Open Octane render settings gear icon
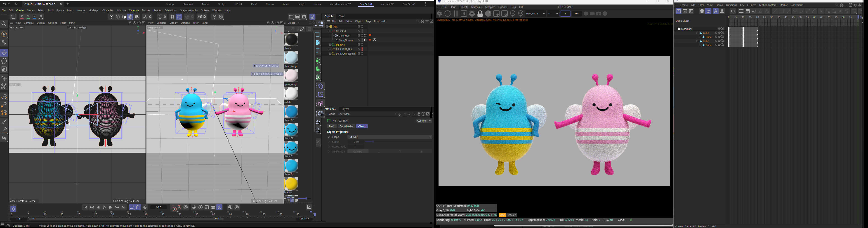868x228 pixels. click(x=472, y=14)
